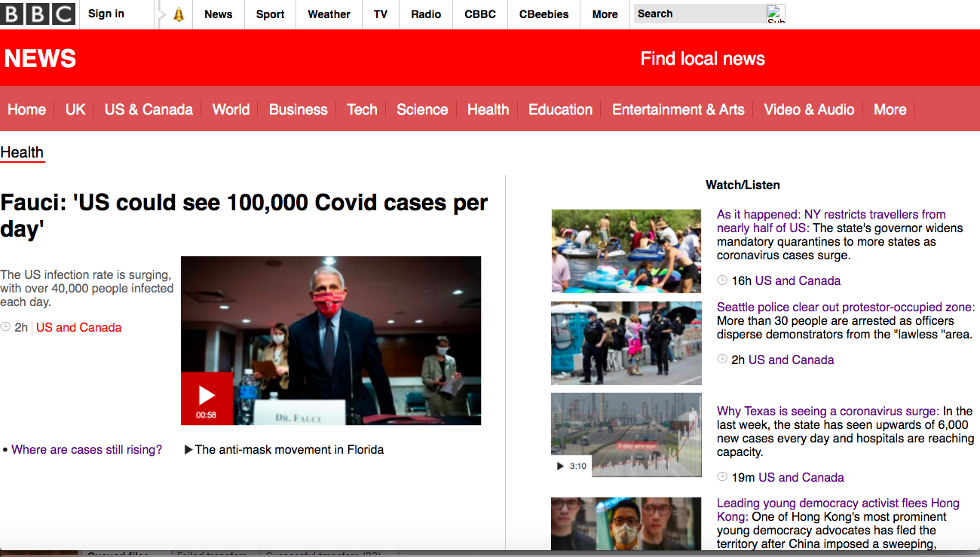The width and height of the screenshot is (980, 557).
Task: Open the News top bar link
Action: [x=218, y=14]
